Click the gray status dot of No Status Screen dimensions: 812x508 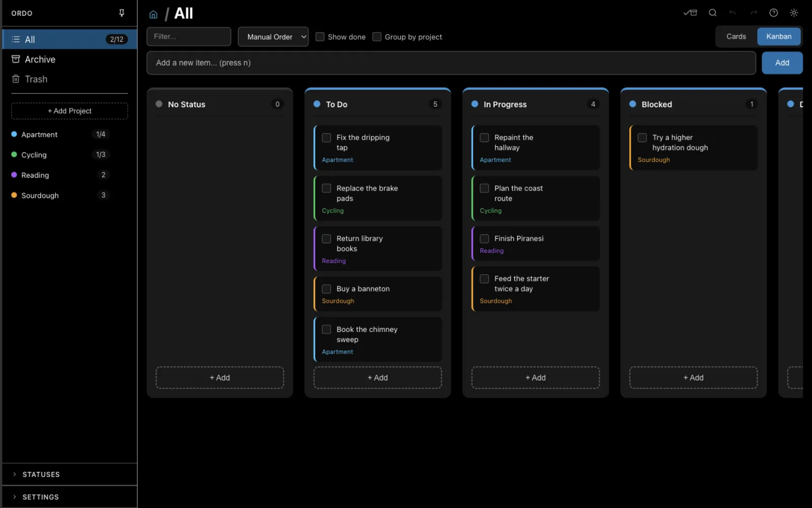click(159, 104)
